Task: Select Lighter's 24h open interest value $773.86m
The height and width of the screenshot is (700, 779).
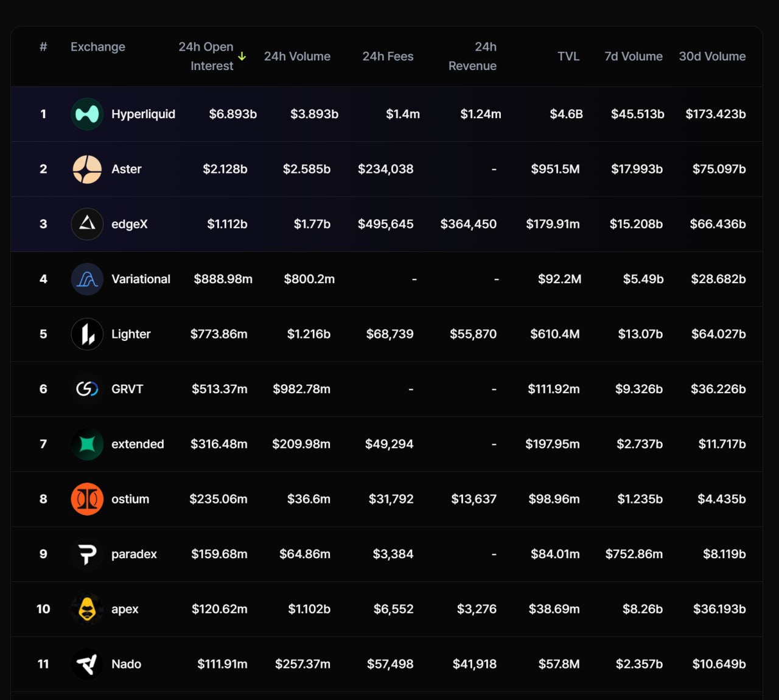Action: coord(218,334)
